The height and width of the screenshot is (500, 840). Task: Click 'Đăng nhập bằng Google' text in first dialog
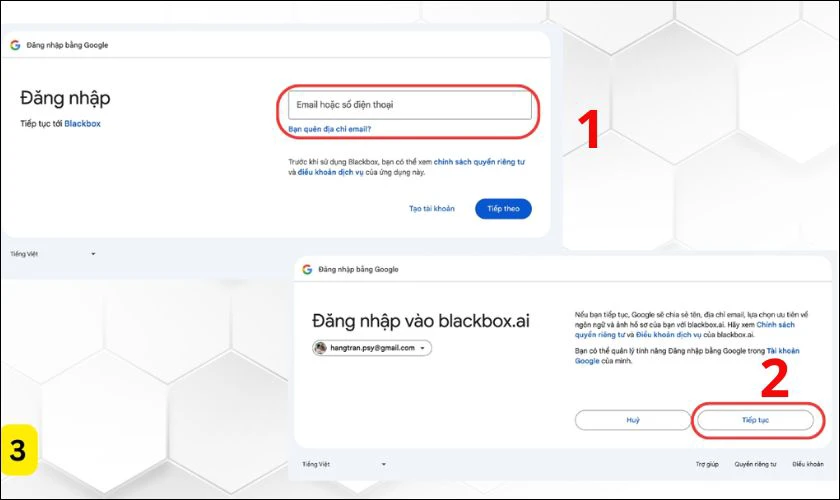(x=68, y=46)
